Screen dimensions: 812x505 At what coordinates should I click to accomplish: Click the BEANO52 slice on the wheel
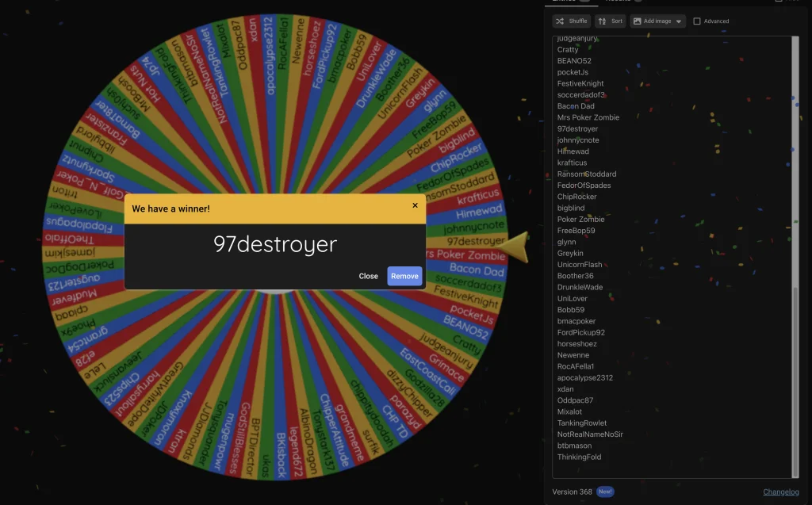[465, 324]
